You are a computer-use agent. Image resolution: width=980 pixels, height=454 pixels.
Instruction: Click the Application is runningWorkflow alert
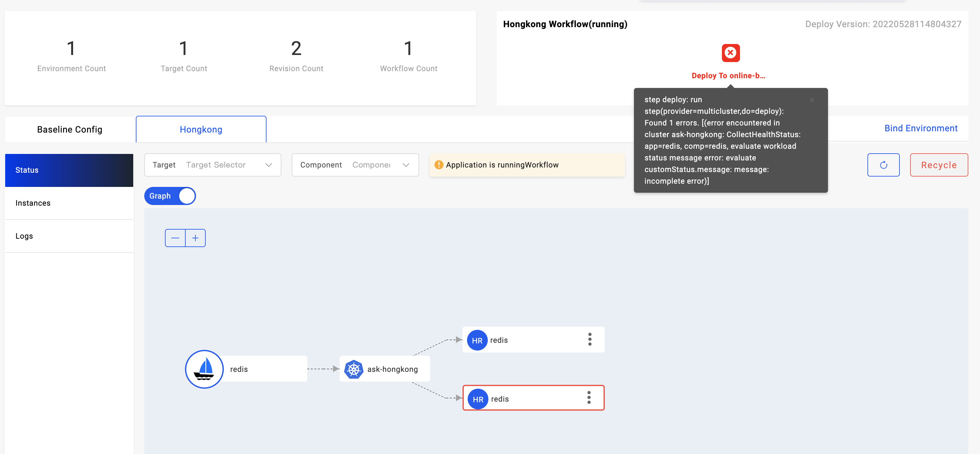[x=527, y=165]
